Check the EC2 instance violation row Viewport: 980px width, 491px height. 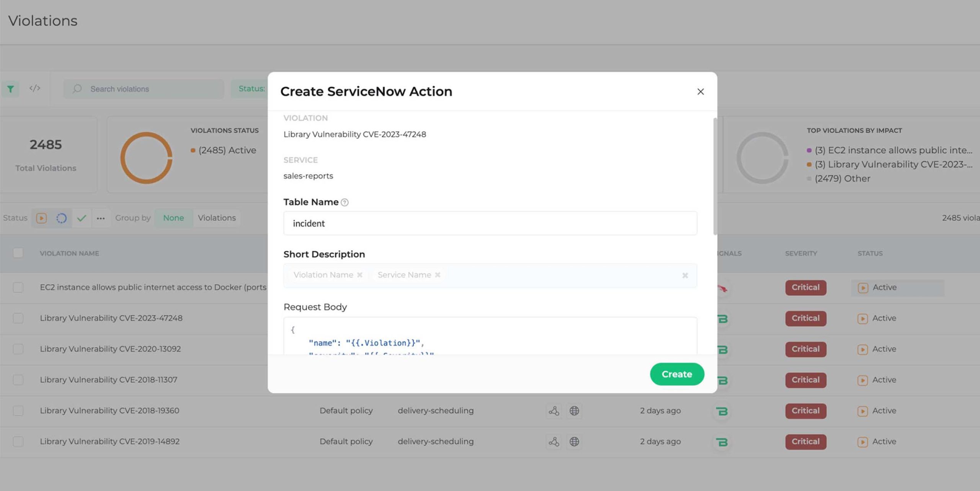[18, 287]
